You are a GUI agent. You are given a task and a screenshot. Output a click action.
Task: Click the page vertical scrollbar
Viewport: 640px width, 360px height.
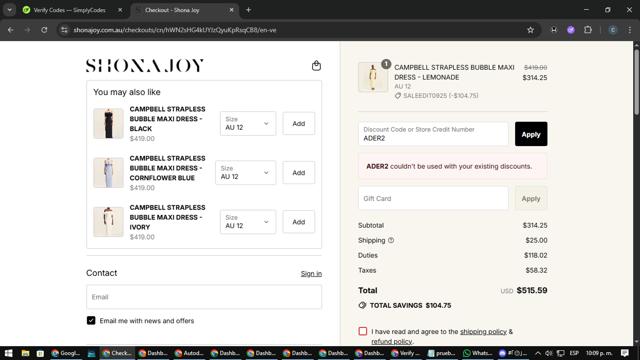pos(636,82)
